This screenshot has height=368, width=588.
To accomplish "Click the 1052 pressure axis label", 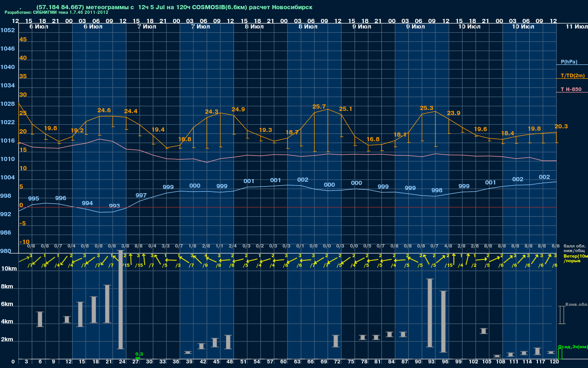I will pyautogui.click(x=7, y=30).
